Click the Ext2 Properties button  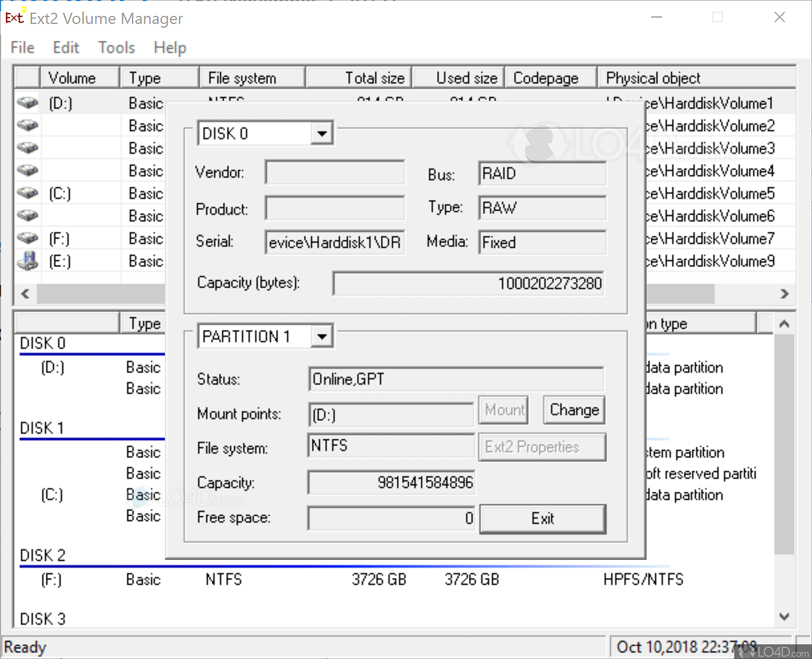543,447
